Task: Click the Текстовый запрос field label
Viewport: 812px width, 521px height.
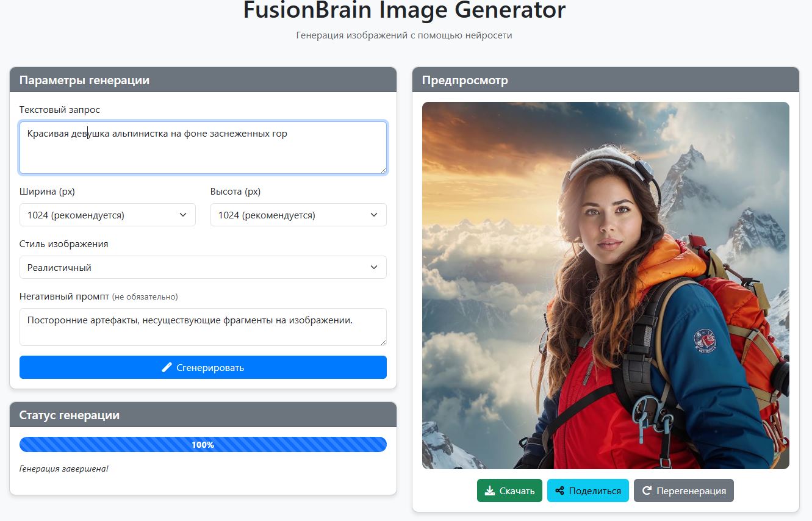Action: [x=60, y=110]
